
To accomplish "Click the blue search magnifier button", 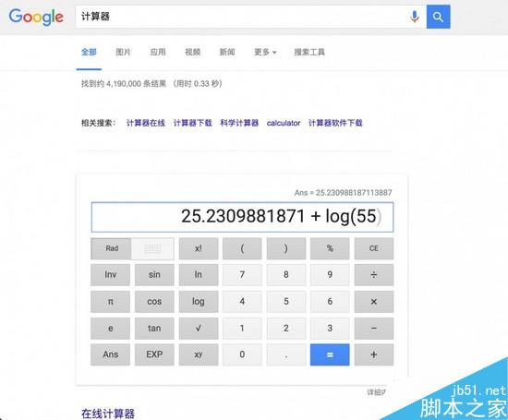I will point(438,17).
